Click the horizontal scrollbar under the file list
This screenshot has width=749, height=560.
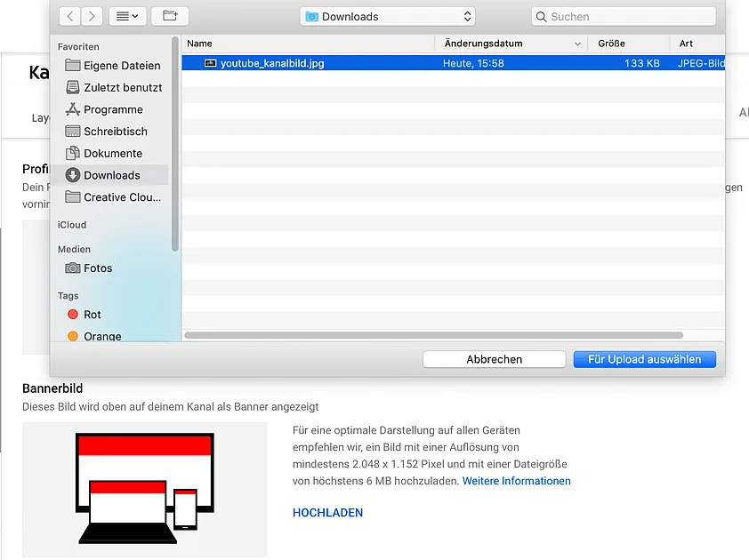434,335
